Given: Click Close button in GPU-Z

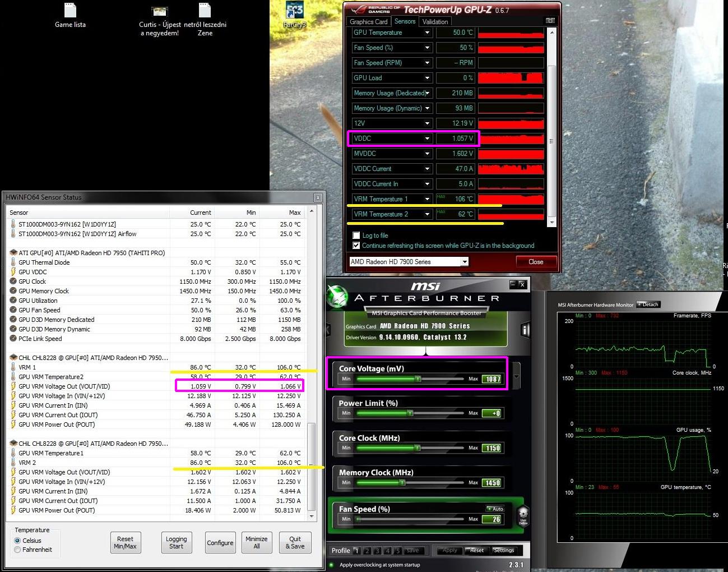Looking at the screenshot, I should [x=536, y=262].
